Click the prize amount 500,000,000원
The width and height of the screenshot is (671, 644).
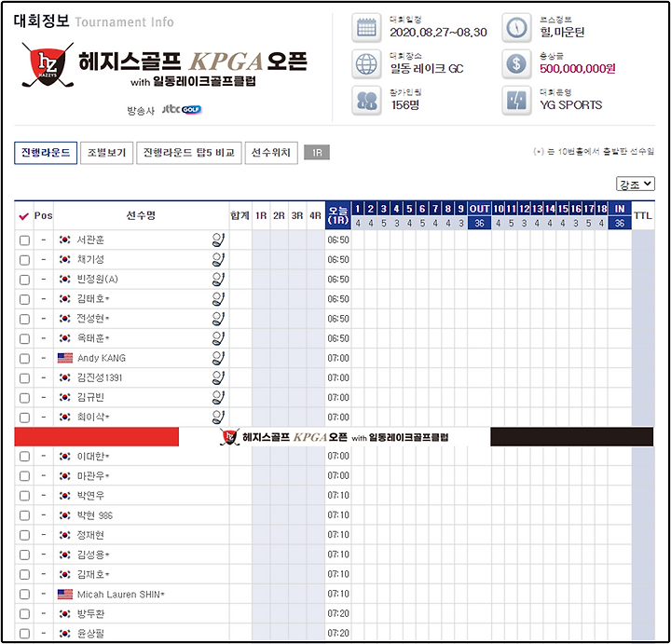tap(577, 68)
